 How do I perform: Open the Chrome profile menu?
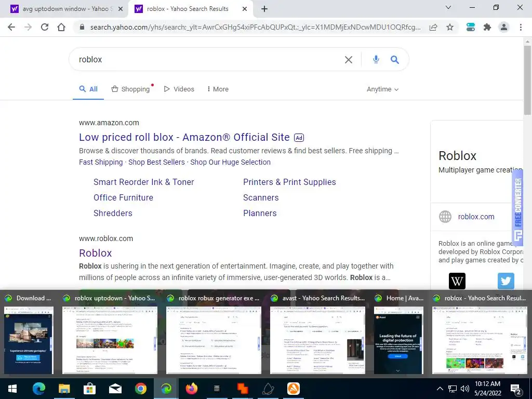pyautogui.click(x=504, y=27)
